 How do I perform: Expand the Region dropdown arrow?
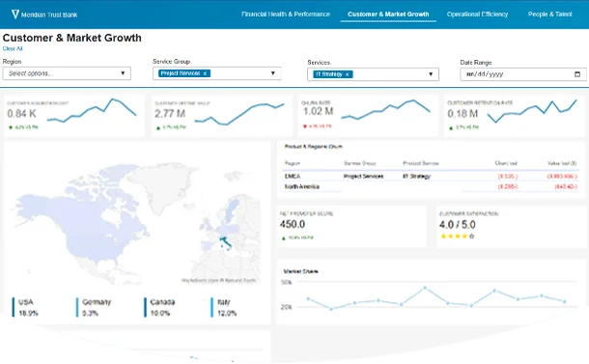pos(123,73)
